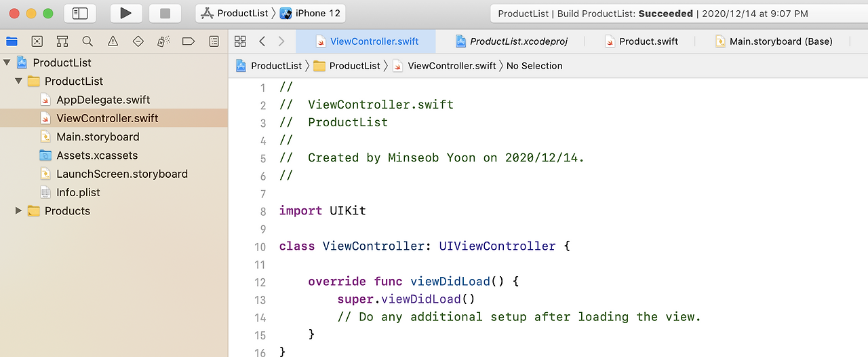
Task: Open the No Selection jump bar menu
Action: coord(534,66)
